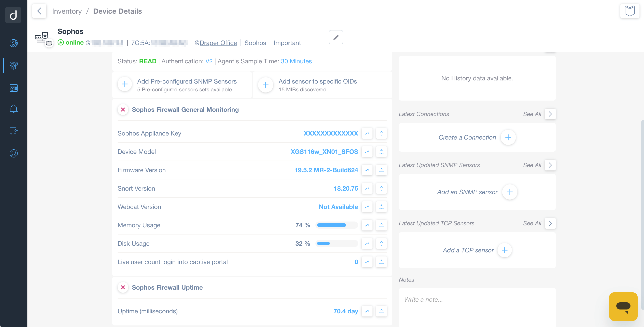Image resolution: width=644 pixels, height=327 pixels.
Task: Click the Disk Usage 32% progress bar
Action: (336, 243)
